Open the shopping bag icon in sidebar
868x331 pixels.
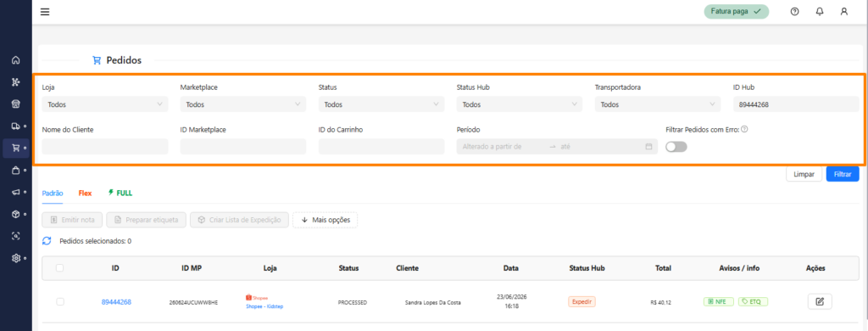(15, 171)
